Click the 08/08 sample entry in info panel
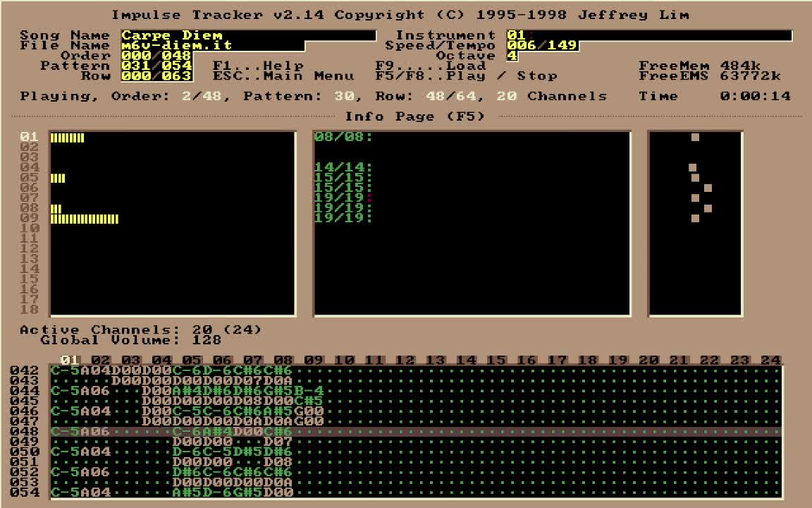 343,138
